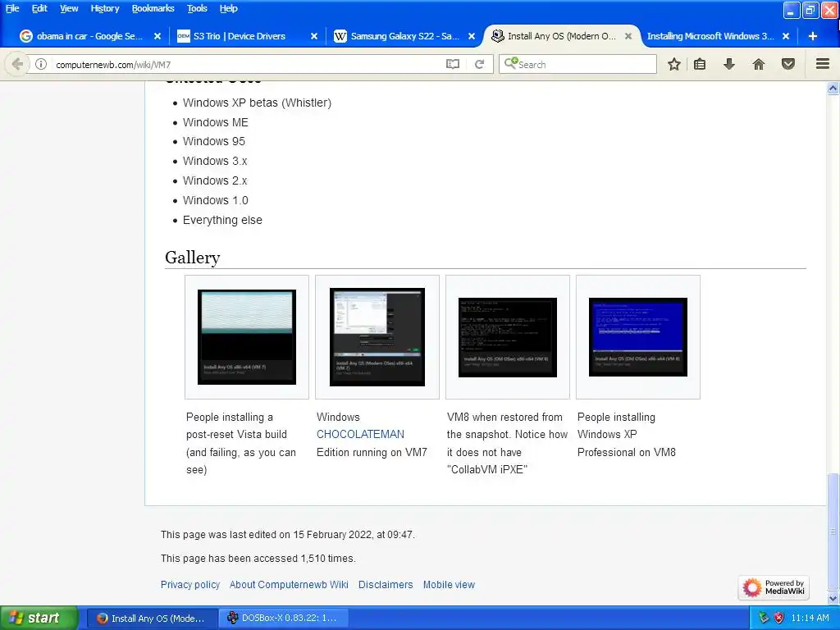Open the Vista build install thumbnail
Image resolution: width=840 pixels, height=630 pixels.
coord(246,337)
